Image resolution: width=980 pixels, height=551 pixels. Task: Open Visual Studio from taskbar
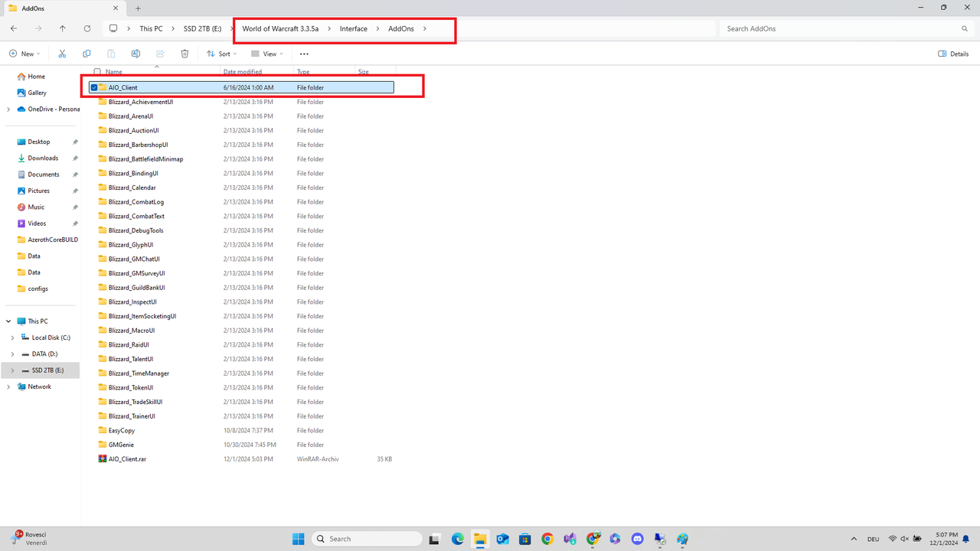pyautogui.click(x=570, y=539)
